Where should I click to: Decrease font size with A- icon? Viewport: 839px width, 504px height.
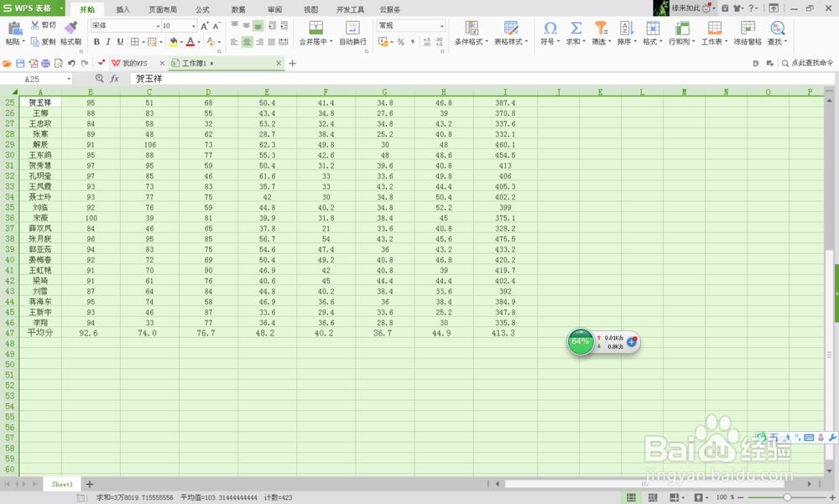(x=216, y=26)
